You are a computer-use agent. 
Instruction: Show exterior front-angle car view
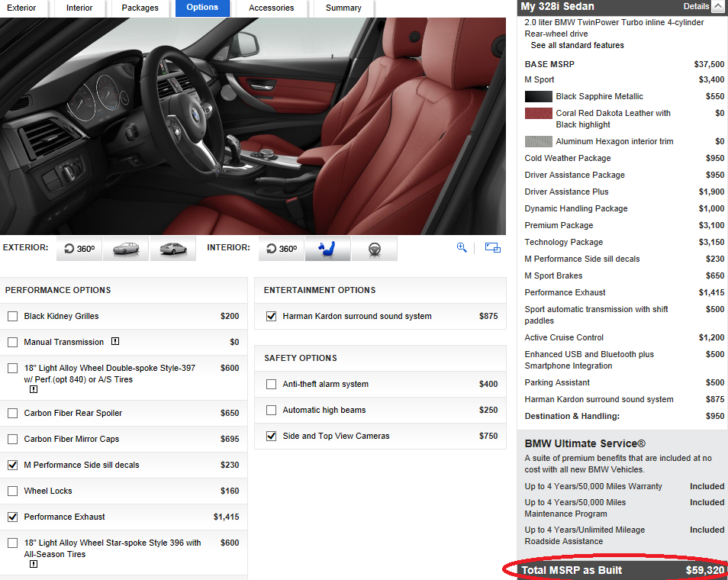pos(126,249)
